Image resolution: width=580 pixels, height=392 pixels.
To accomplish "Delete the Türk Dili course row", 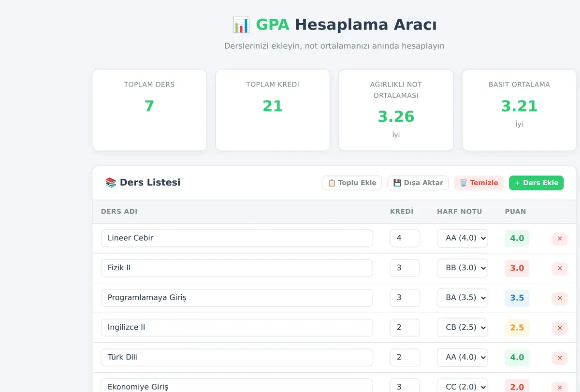I will pos(560,358).
